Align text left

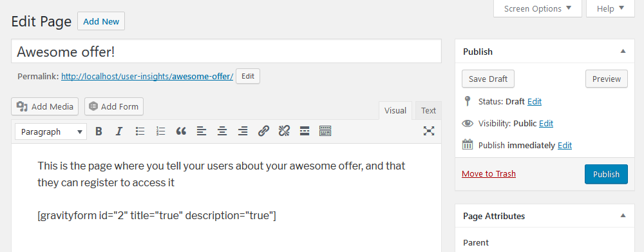[202, 131]
